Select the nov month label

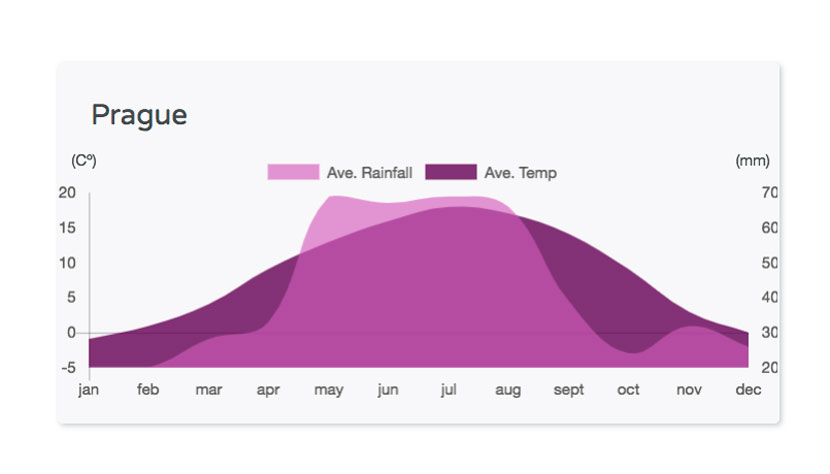(x=689, y=390)
